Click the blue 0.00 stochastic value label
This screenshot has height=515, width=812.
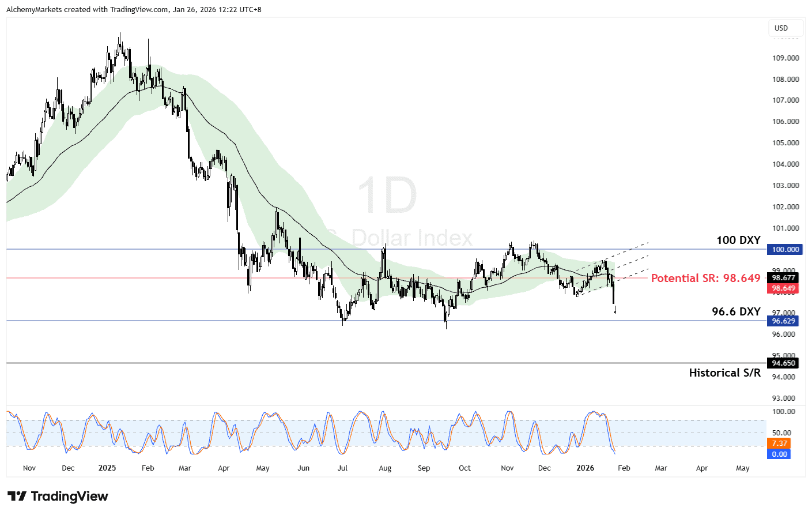point(779,454)
